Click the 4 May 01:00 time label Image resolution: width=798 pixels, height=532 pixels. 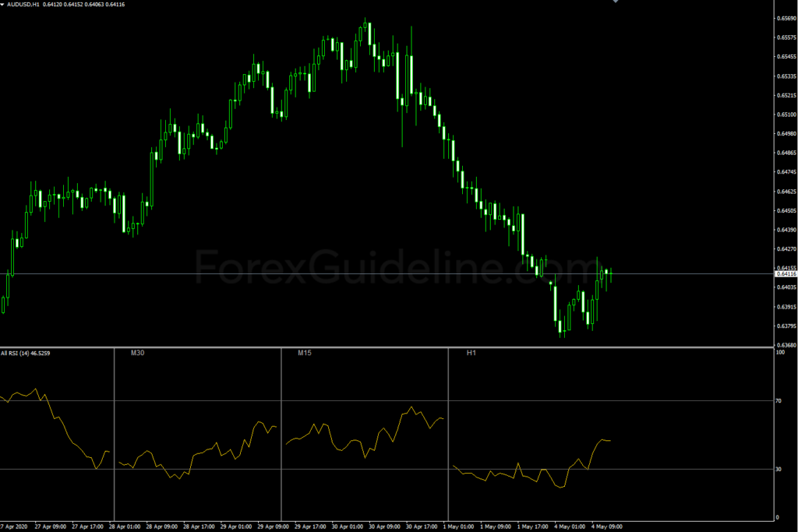pos(570,527)
